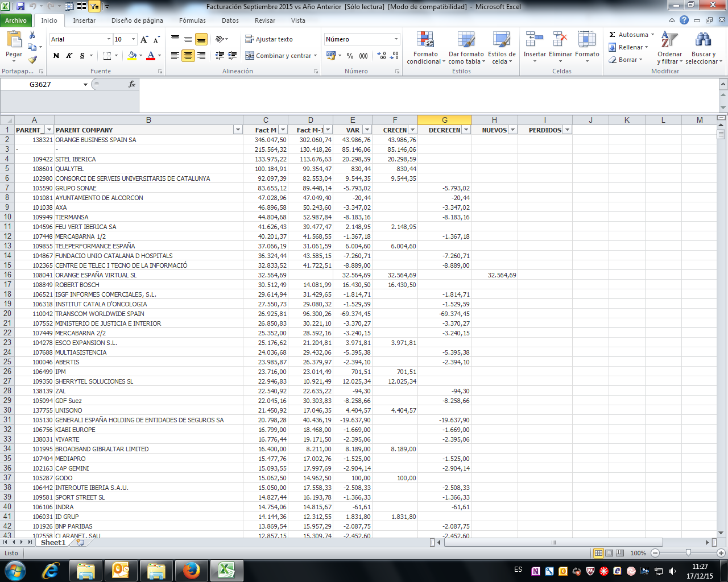Screen dimensions: 728x582
Task: Open filter dropdown for VAR column
Action: [x=367, y=130]
